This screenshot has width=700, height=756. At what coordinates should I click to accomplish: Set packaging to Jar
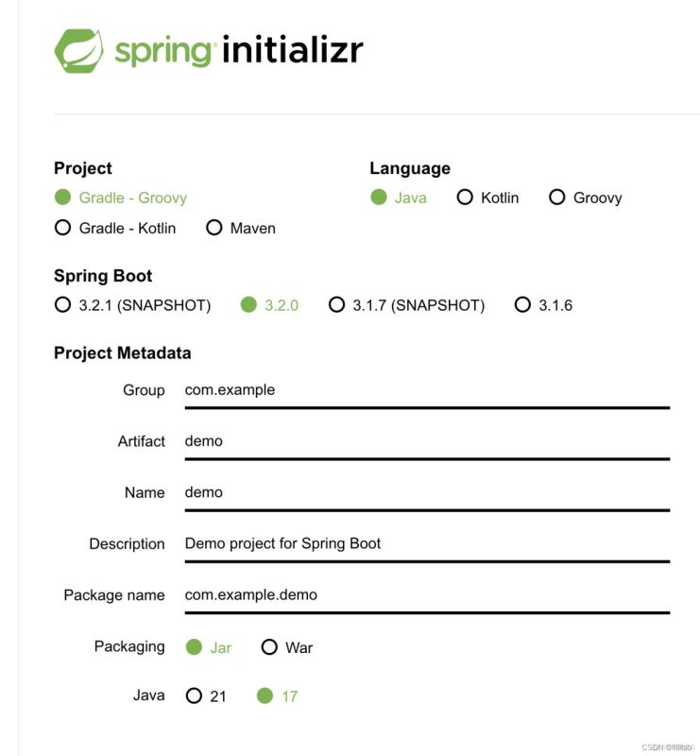point(209,647)
